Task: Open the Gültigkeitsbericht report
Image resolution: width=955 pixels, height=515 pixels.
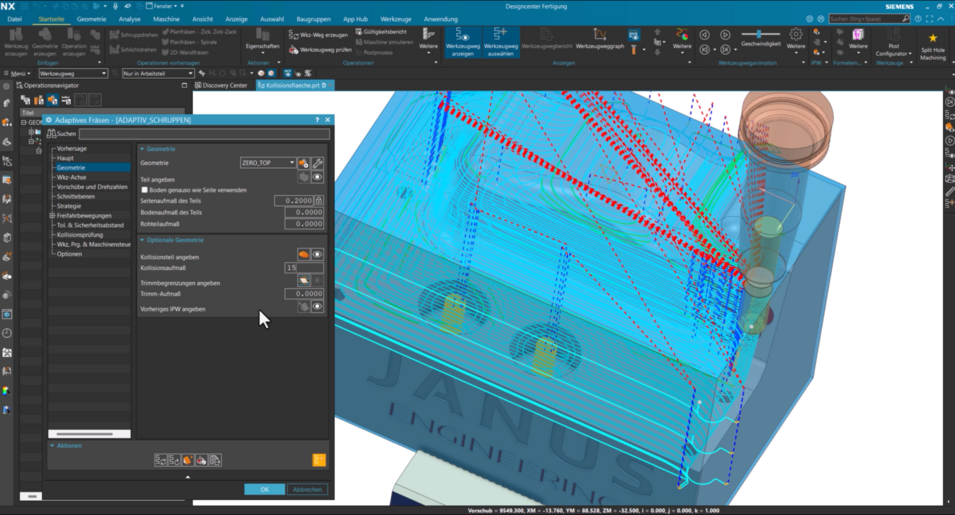Action: pyautogui.click(x=381, y=32)
